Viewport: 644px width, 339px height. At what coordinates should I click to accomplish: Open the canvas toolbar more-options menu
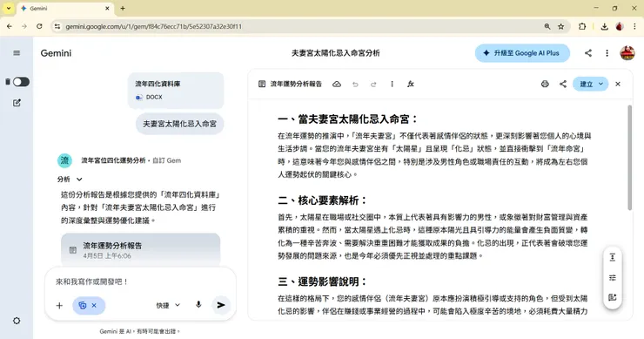click(392, 84)
